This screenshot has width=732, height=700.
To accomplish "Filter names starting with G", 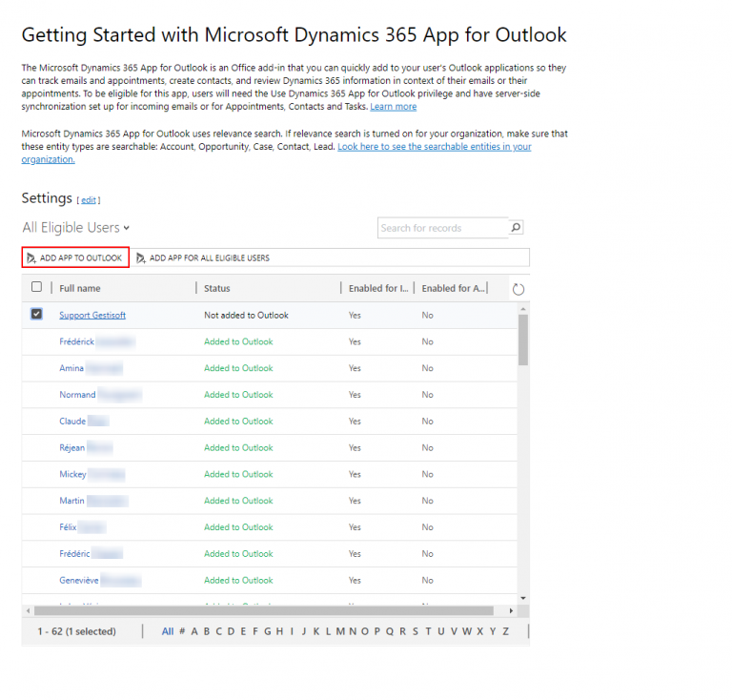I will 268,631.
